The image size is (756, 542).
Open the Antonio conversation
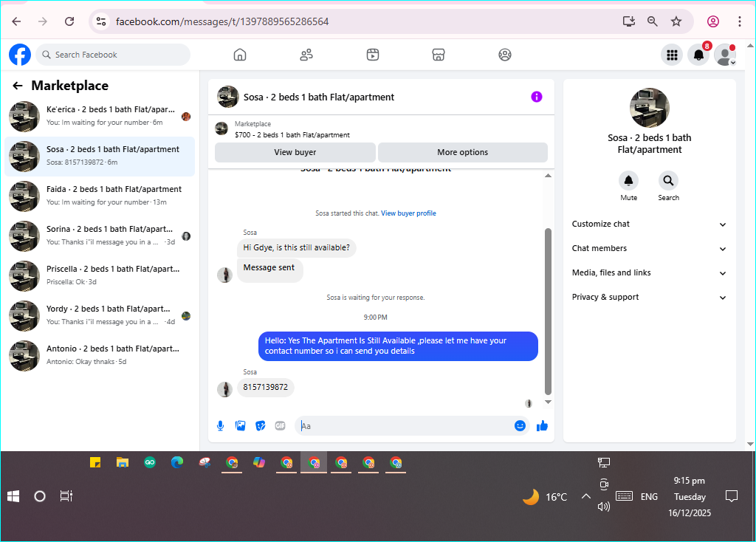pos(100,356)
